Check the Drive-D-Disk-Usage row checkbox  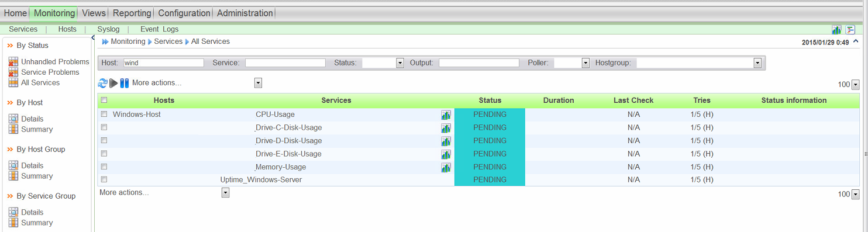click(104, 141)
